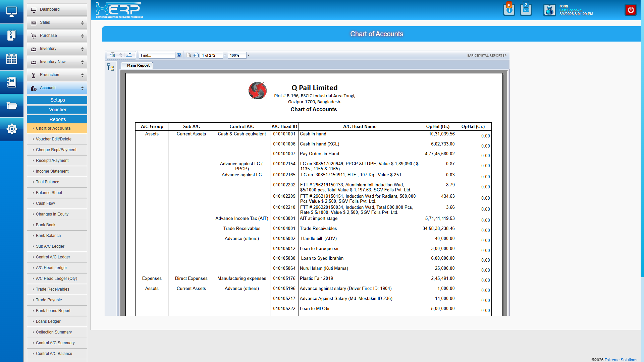Open the alert notifications icon

tap(509, 10)
